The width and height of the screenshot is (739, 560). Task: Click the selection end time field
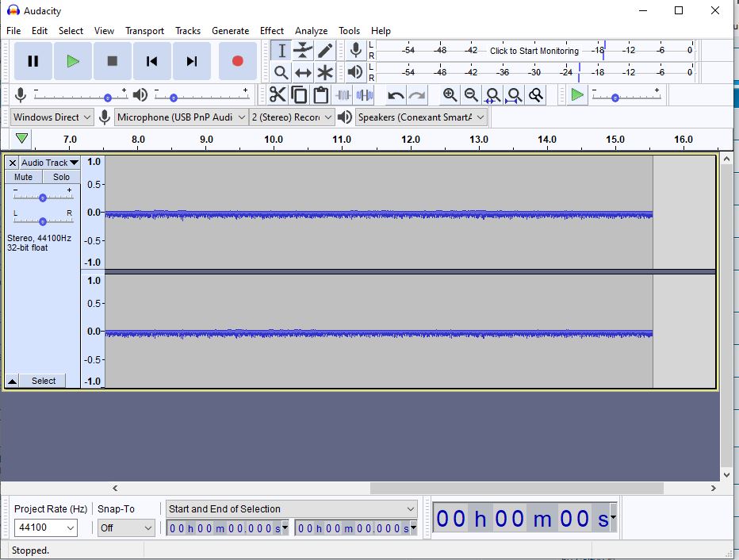click(x=356, y=528)
